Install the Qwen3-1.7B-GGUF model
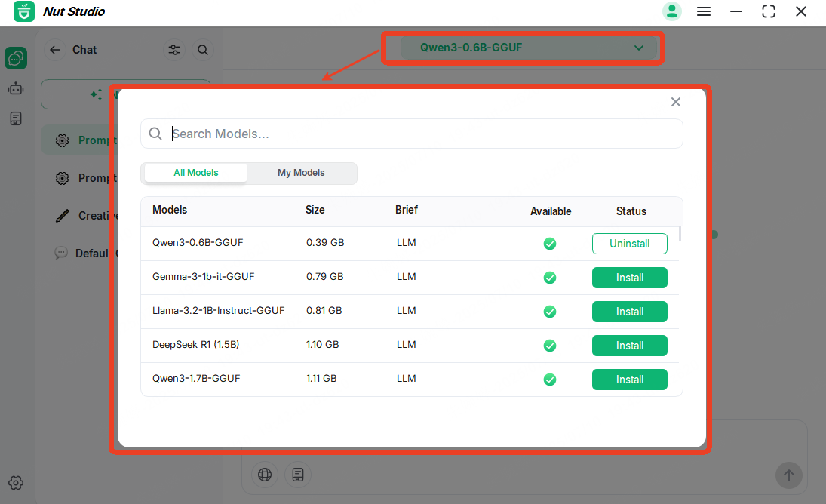 tap(630, 380)
